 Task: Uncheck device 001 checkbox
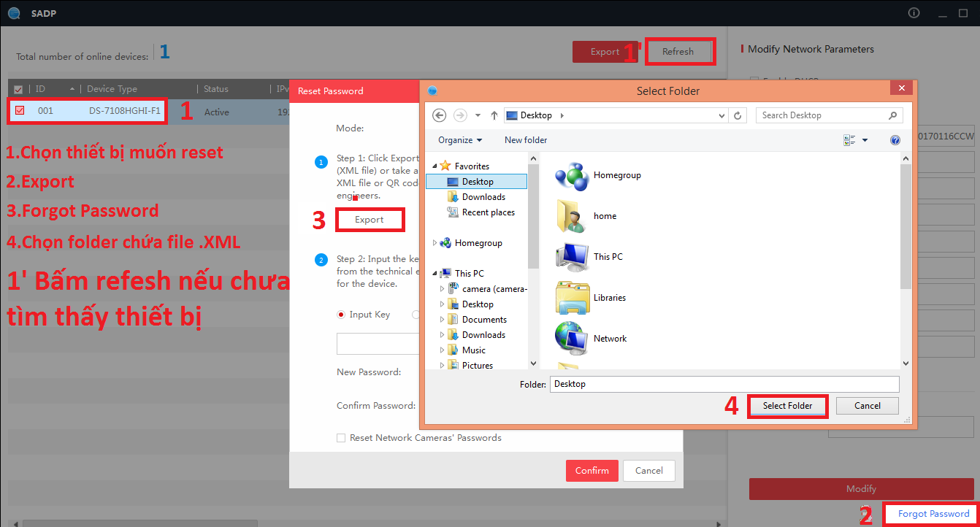pyautogui.click(x=20, y=111)
